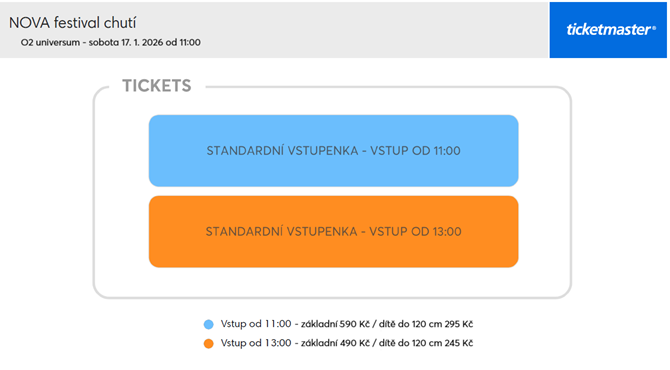This screenshot has height=370, width=670.
Task: Click the dítě do 120 cm text, 11:00 row
Action: 410,324
